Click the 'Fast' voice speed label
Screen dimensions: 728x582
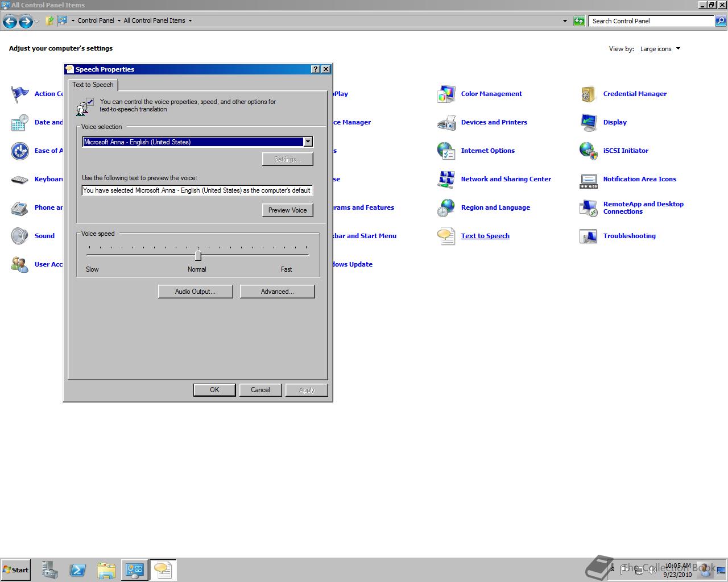click(x=286, y=269)
